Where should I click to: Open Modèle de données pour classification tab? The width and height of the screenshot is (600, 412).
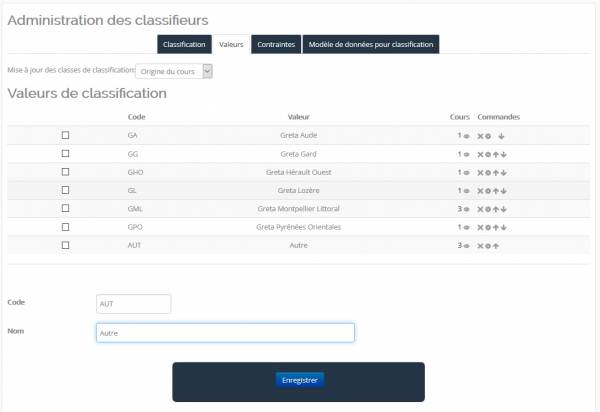coord(370,45)
